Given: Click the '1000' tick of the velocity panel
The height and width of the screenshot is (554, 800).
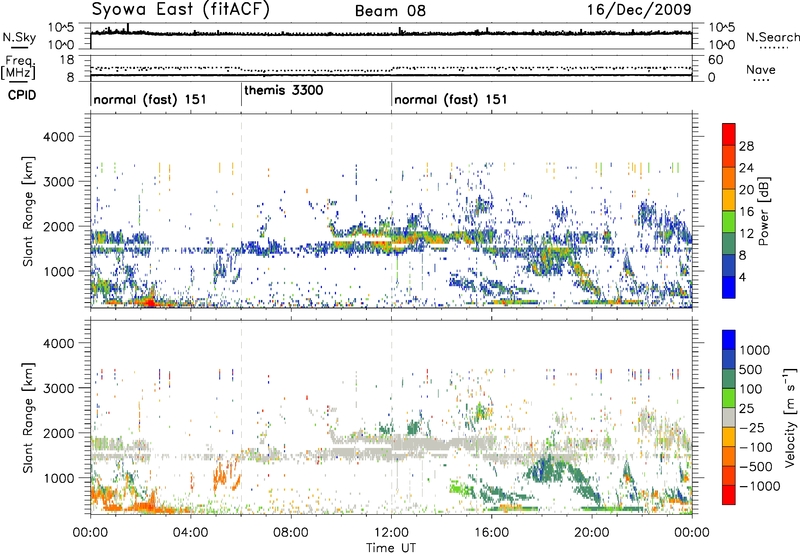Looking at the screenshot, I should (x=58, y=478).
